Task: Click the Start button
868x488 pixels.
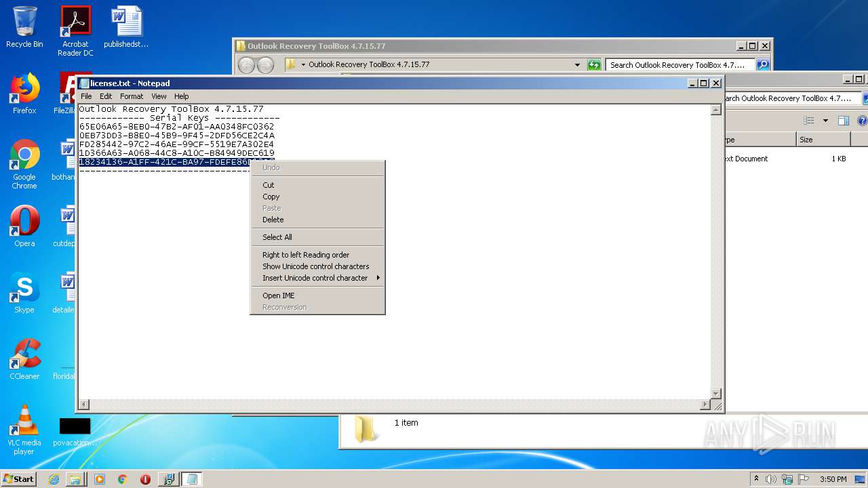Action: tap(18, 479)
